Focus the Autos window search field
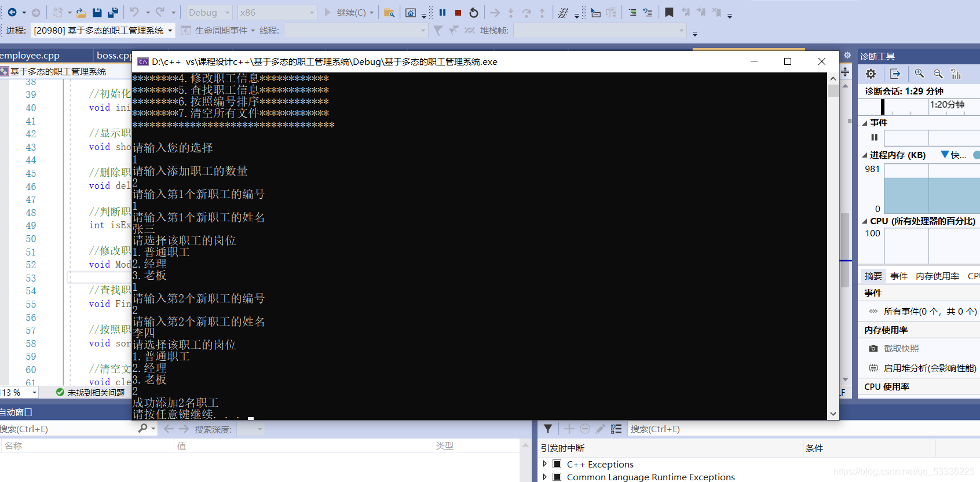 tap(68, 429)
